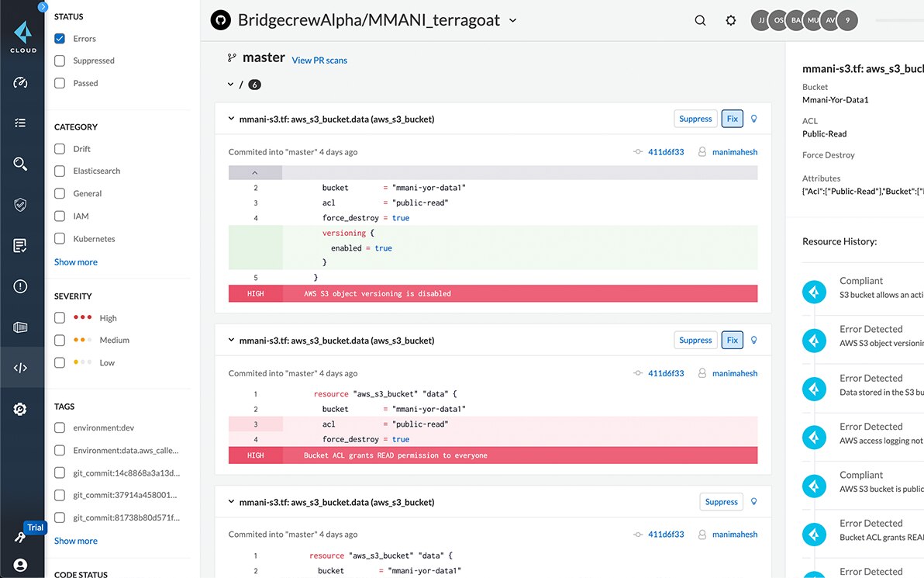
Task: Enable the Suppressed status filter
Action: [x=60, y=61]
